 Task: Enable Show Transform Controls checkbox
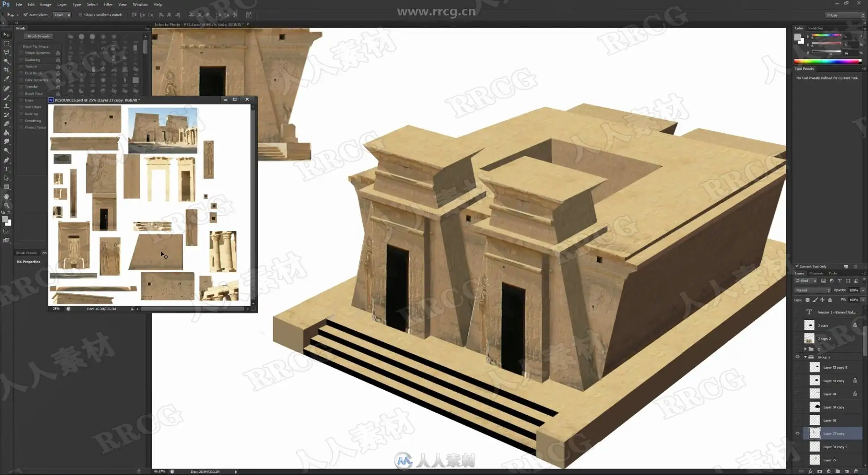[x=80, y=15]
